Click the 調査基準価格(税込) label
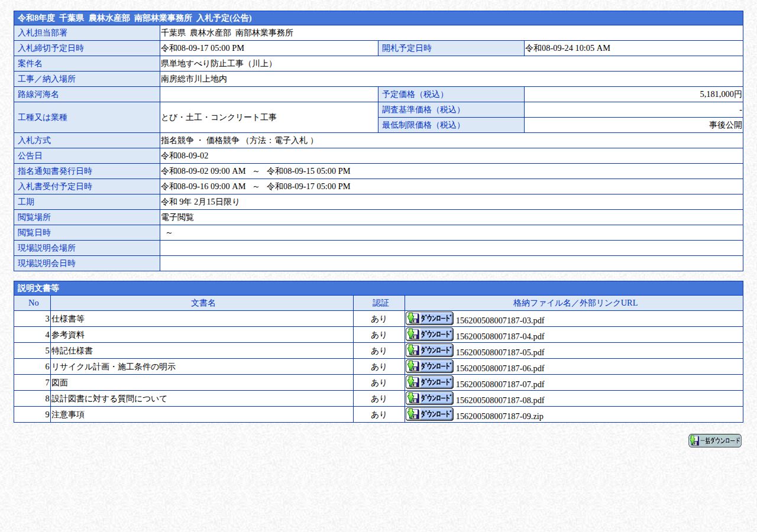The height and width of the screenshot is (532, 757). click(x=423, y=110)
